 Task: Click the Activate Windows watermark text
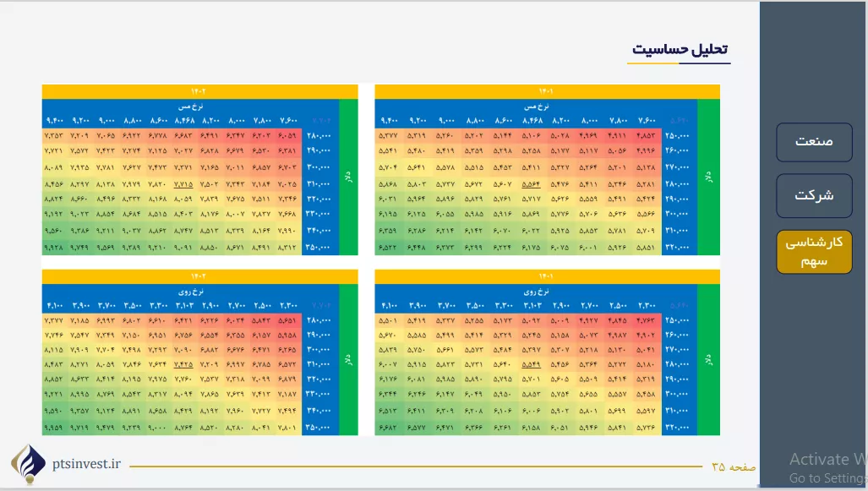point(827,460)
